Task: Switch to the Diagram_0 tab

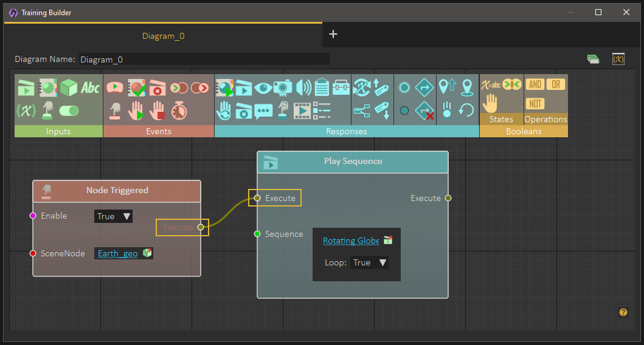Action: pos(163,36)
